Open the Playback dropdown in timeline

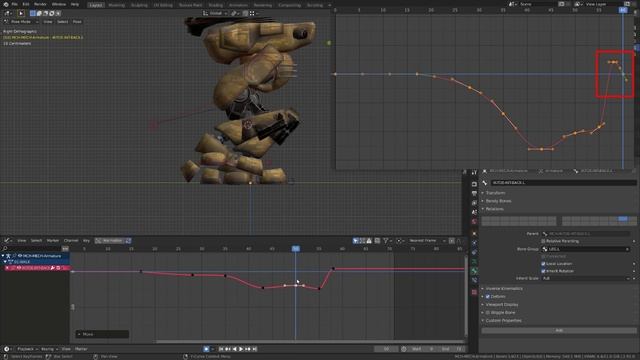[27, 349]
